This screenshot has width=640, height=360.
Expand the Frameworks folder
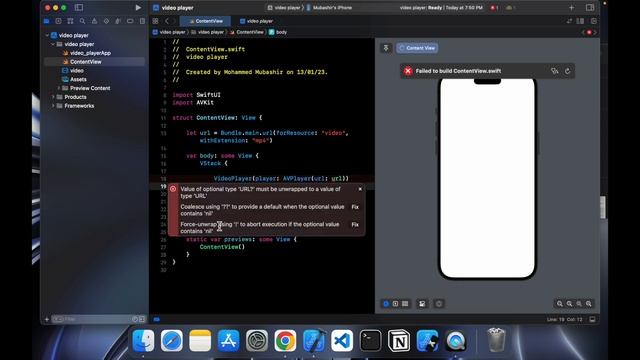[x=53, y=106]
